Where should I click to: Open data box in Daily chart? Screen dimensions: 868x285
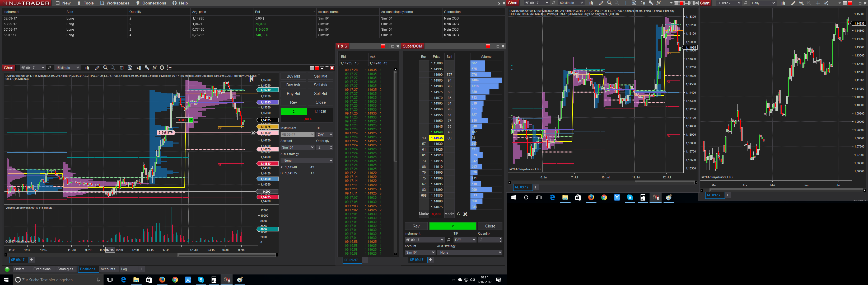click(x=826, y=3)
